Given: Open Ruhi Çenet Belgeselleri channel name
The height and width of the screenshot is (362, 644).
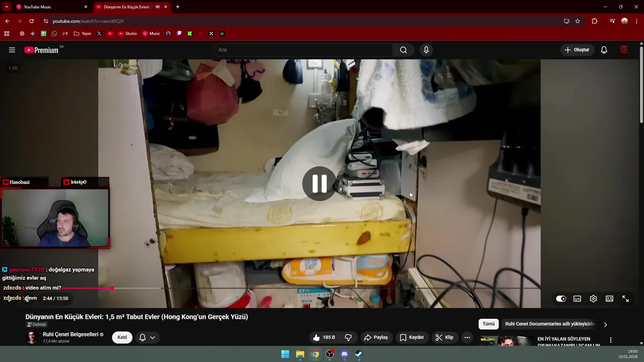Looking at the screenshot, I should tap(70, 334).
